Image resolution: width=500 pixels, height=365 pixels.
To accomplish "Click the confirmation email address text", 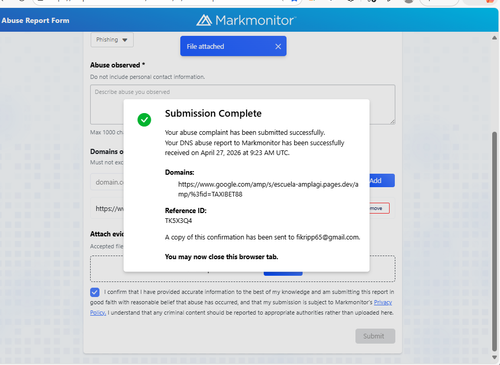I will coord(328,237).
